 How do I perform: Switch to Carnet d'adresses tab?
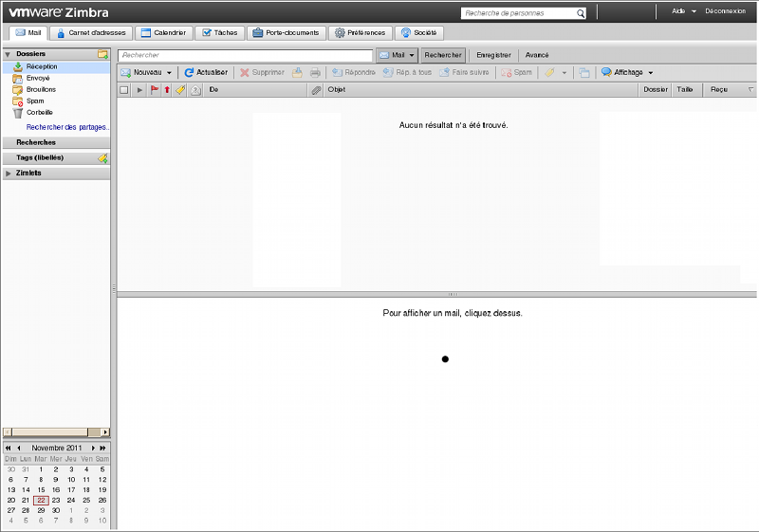(x=91, y=33)
